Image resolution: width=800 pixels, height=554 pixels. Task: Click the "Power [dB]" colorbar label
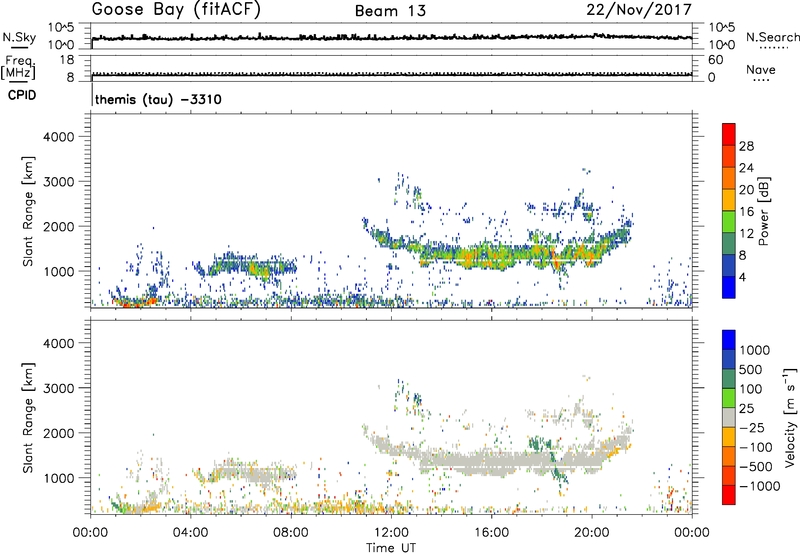pyautogui.click(x=764, y=212)
